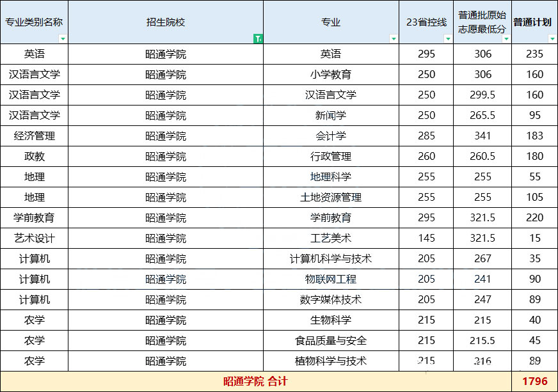Open the 23省控线 filter dropdown arrow
Image resolution: width=558 pixels, height=392 pixels.
[x=448, y=39]
